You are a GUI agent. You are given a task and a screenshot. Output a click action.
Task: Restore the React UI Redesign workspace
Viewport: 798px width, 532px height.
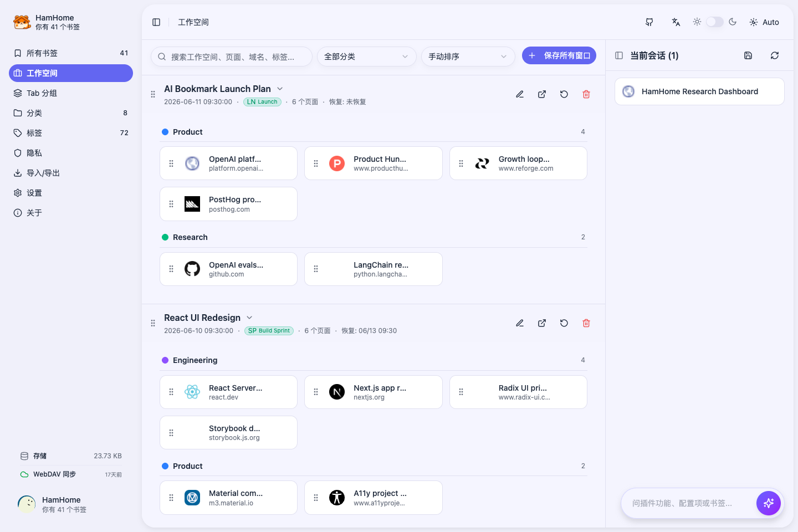564,323
